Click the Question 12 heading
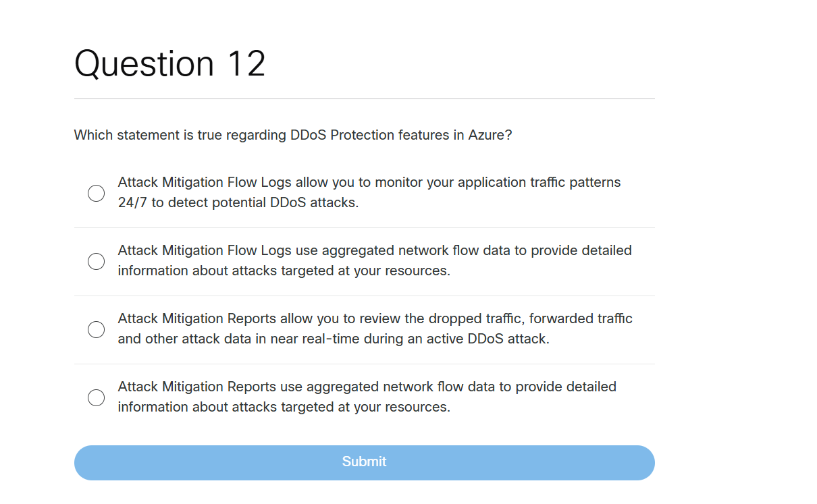This screenshot has width=817, height=504. pyautogui.click(x=170, y=64)
